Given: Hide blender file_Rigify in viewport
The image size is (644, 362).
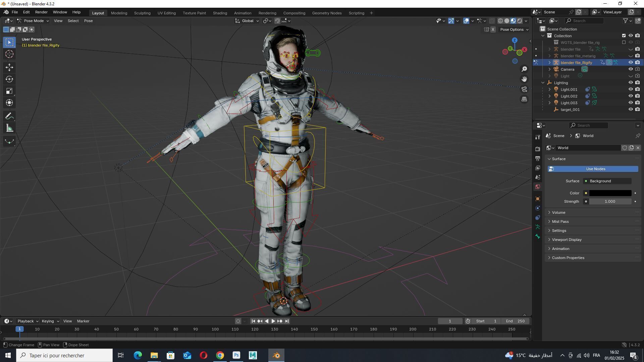Looking at the screenshot, I should click(631, 63).
